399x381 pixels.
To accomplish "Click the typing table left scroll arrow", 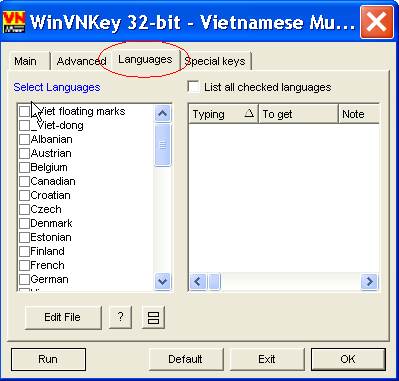I will (x=198, y=282).
